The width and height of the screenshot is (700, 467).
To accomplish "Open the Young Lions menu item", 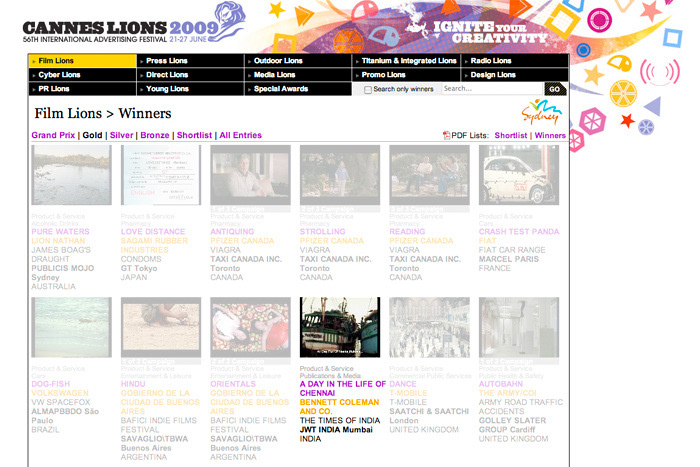I will coord(191,89).
